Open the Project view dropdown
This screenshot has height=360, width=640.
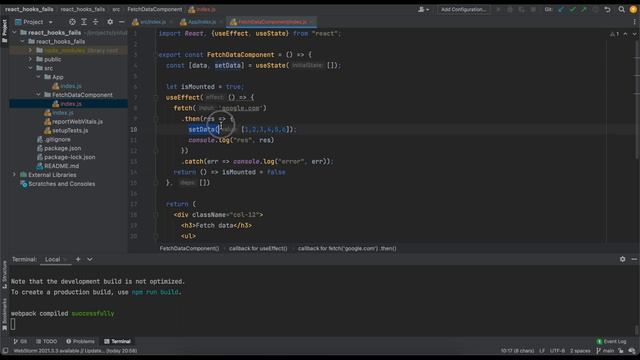pyautogui.click(x=34, y=22)
